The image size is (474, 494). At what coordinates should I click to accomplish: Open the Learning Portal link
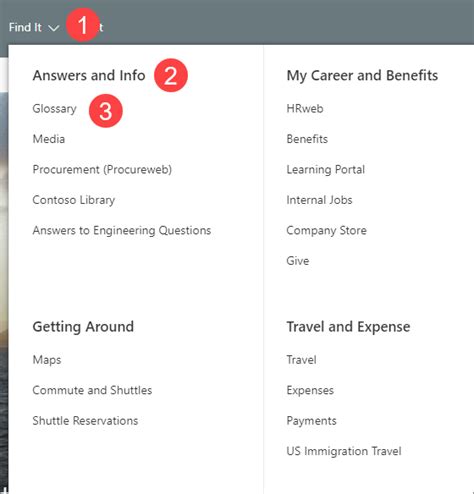click(326, 170)
